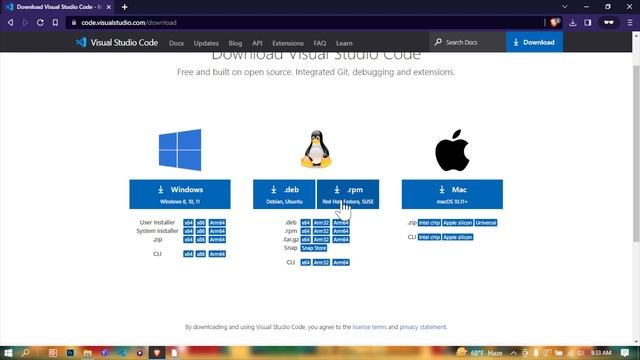Click the page vertical scrollbar thumb

[636, 153]
